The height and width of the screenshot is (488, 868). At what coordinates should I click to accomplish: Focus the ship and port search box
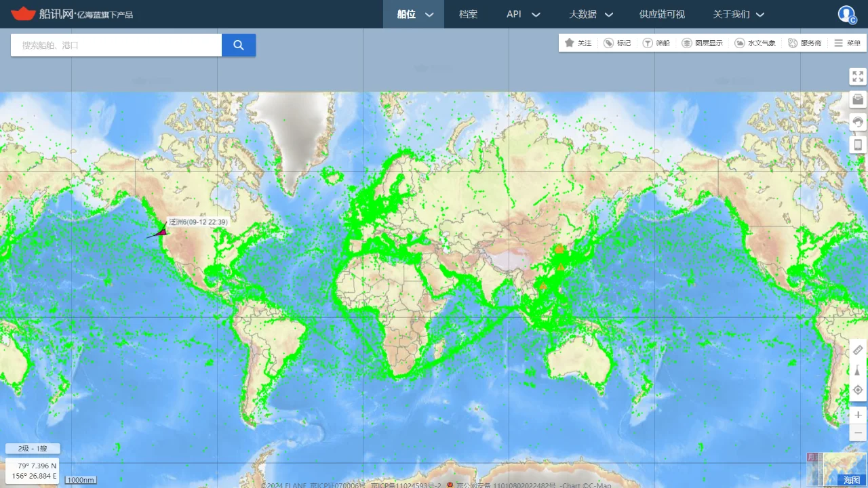coord(117,45)
